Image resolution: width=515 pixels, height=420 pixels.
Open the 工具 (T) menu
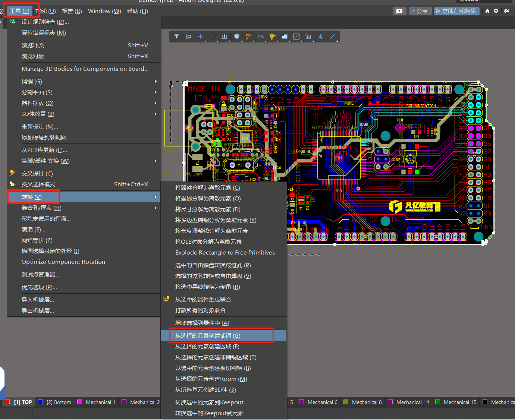(19, 11)
